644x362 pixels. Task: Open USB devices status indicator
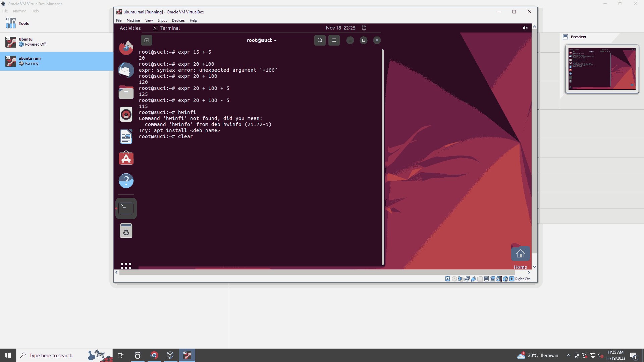click(x=473, y=279)
